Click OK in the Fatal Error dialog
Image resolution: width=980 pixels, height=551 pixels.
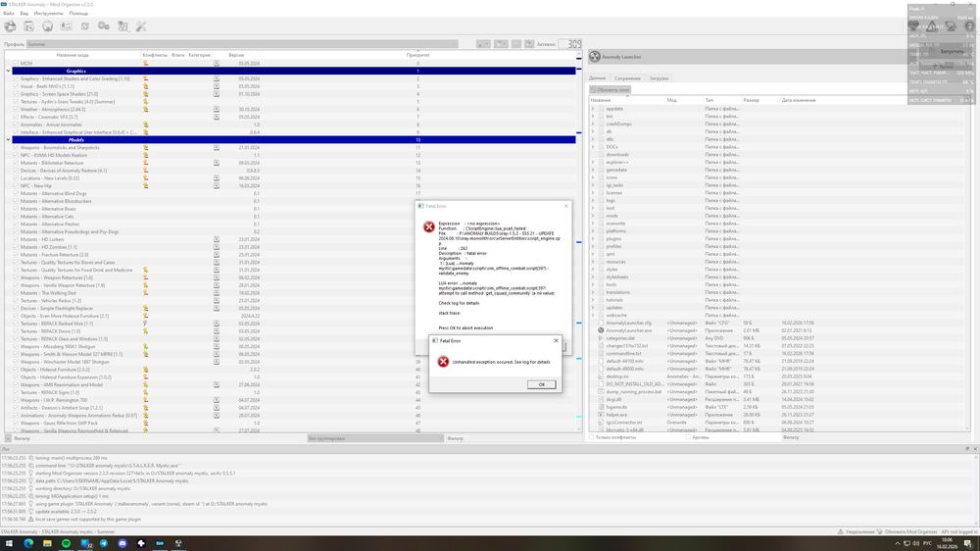coord(541,384)
